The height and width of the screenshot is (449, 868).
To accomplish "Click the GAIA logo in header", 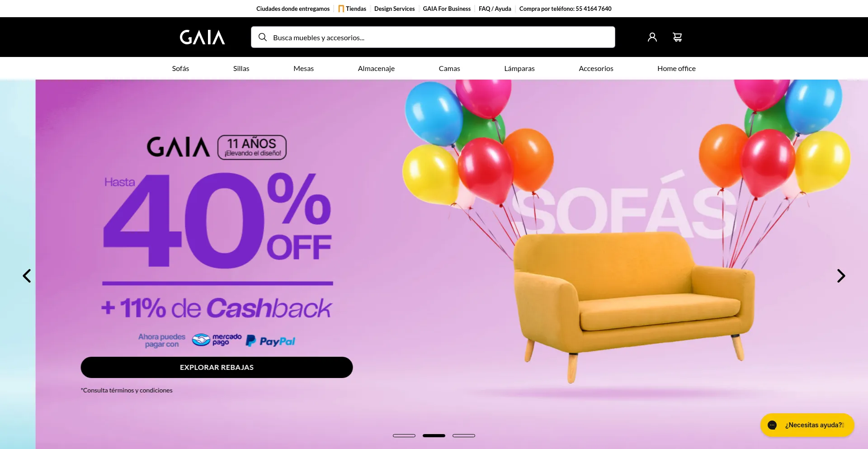I will (202, 37).
